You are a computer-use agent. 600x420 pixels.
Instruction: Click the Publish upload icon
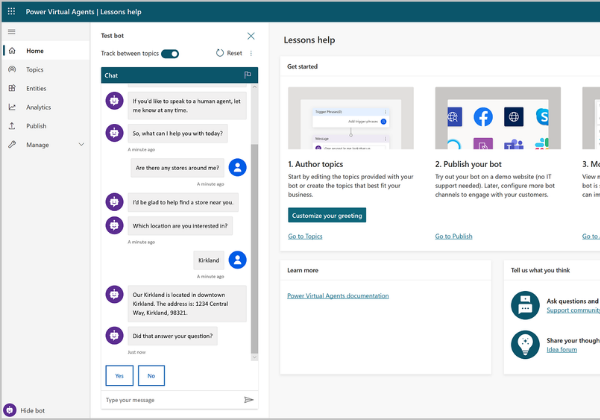pos(12,125)
